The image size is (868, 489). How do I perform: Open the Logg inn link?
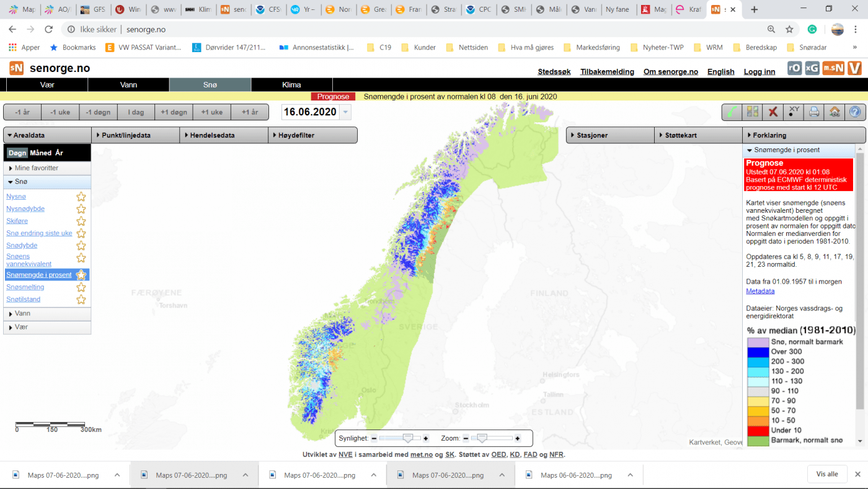tap(759, 72)
